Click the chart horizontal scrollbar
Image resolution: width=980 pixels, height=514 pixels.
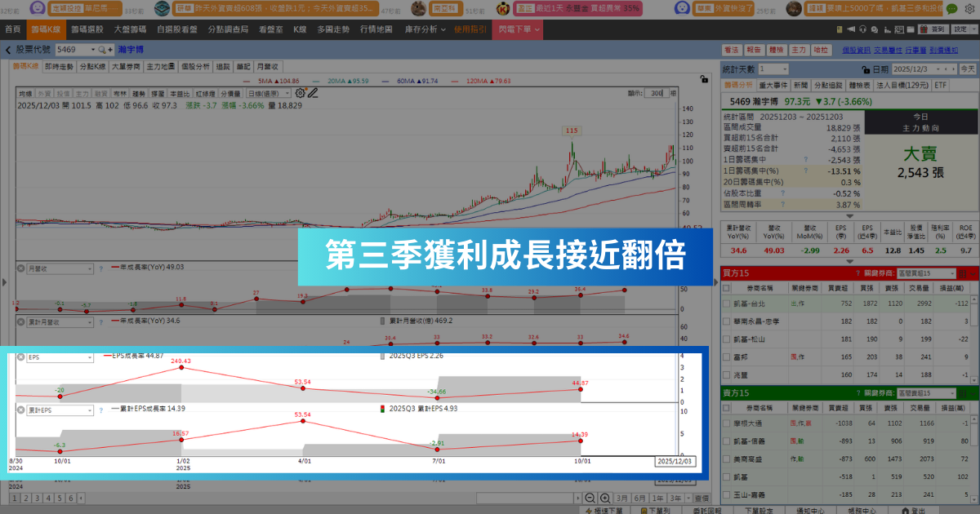[x=527, y=498]
